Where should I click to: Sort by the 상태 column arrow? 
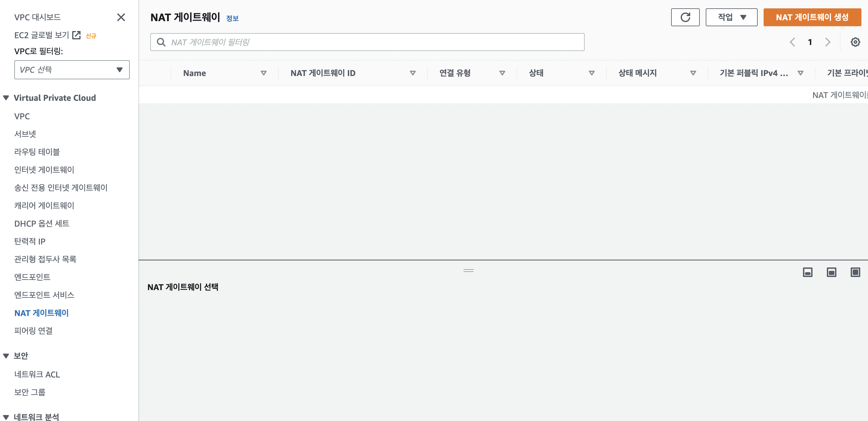coord(591,73)
